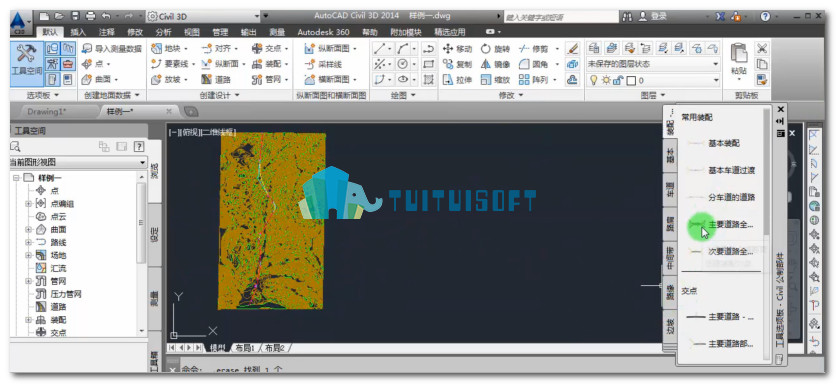The image size is (836, 384).
Task: Click the help question mark icon in title bar
Action: point(765,17)
